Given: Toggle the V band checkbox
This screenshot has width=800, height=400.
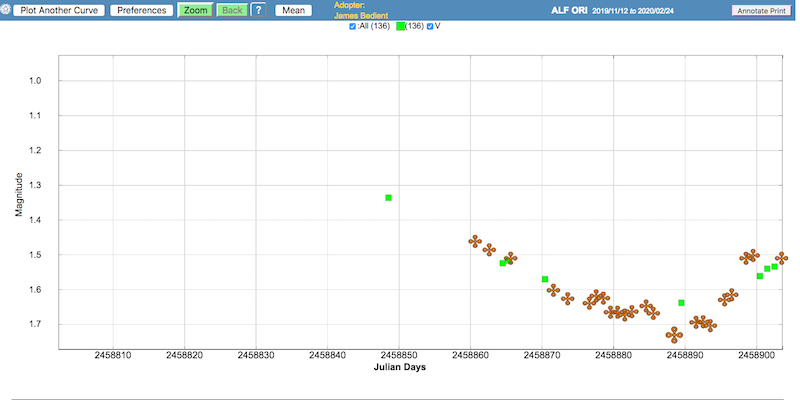Looking at the screenshot, I should (431, 26).
